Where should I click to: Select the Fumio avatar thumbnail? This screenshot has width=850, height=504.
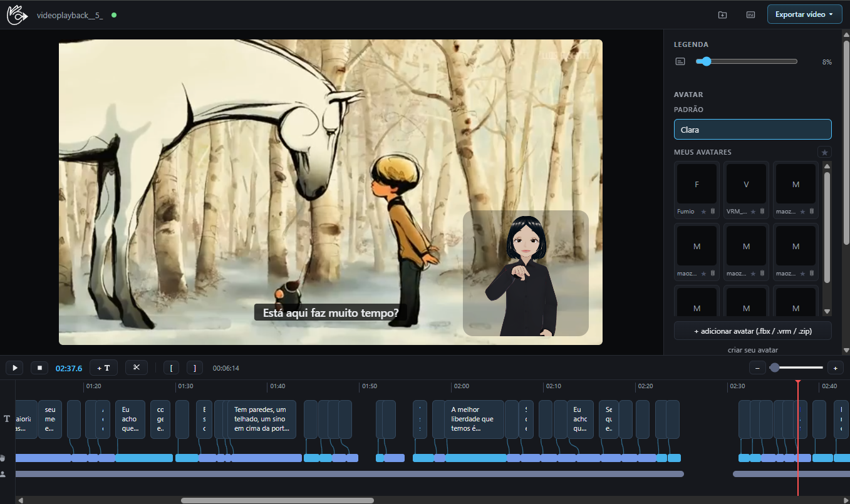[x=697, y=185]
